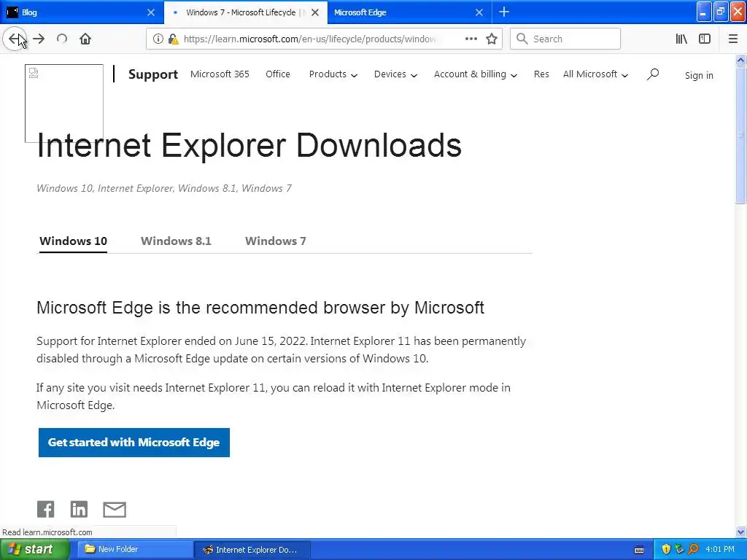Share page via Facebook icon

tap(45, 509)
